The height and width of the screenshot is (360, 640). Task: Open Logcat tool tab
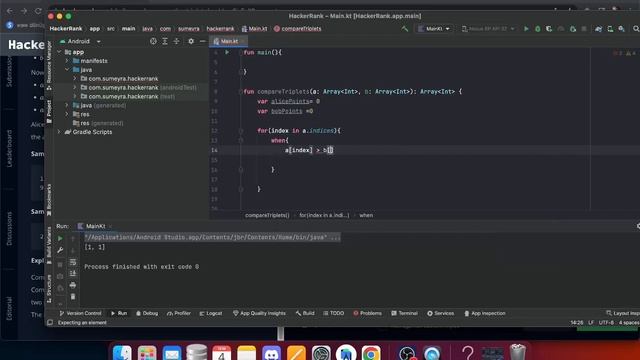[211, 313]
